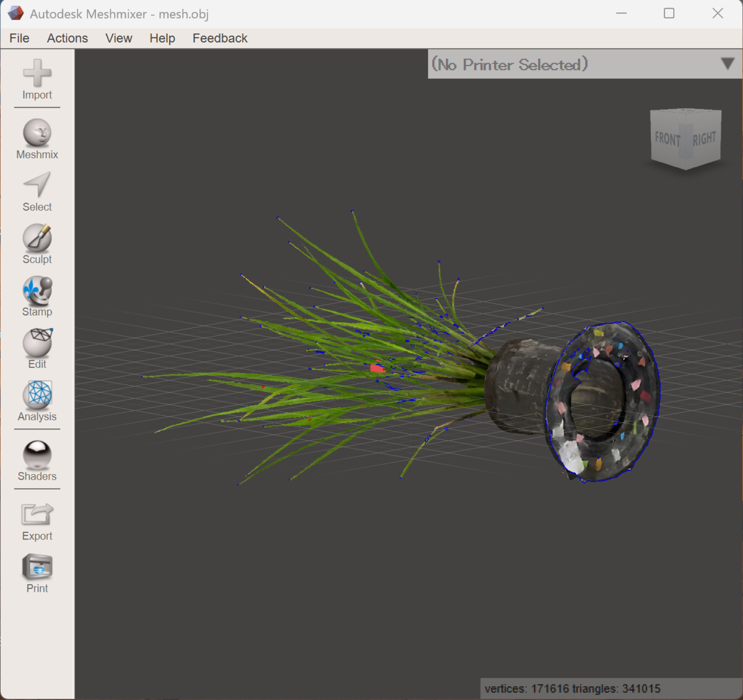Click the Export icon
The image size is (743, 700).
point(37,514)
